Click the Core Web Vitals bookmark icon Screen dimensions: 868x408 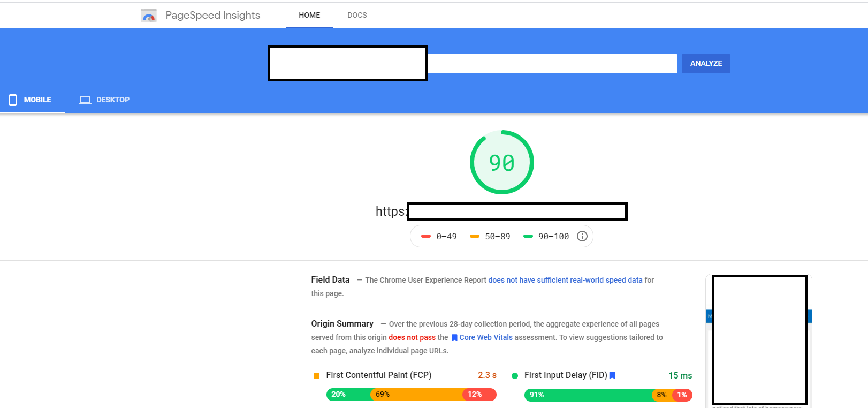tap(454, 338)
